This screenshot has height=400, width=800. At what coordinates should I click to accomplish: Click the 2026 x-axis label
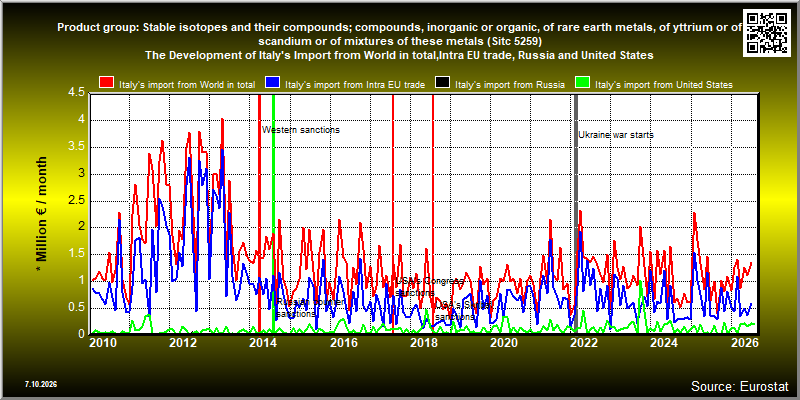coord(743,342)
